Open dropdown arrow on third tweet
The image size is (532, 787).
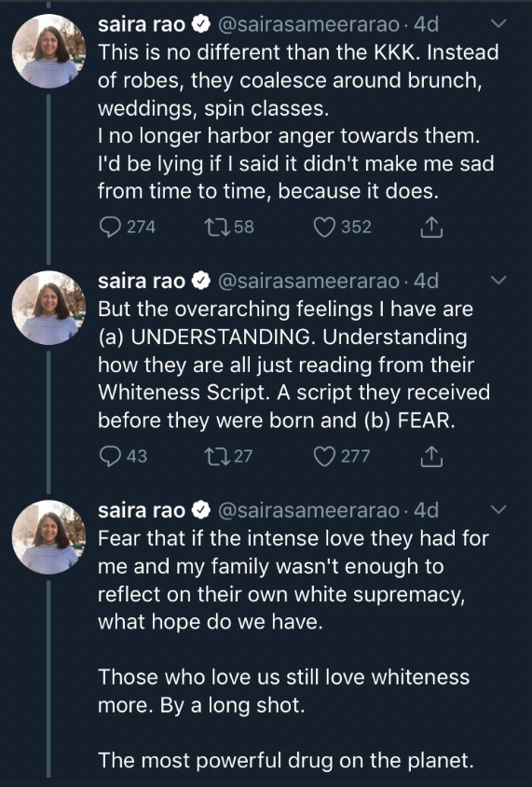coord(498,510)
